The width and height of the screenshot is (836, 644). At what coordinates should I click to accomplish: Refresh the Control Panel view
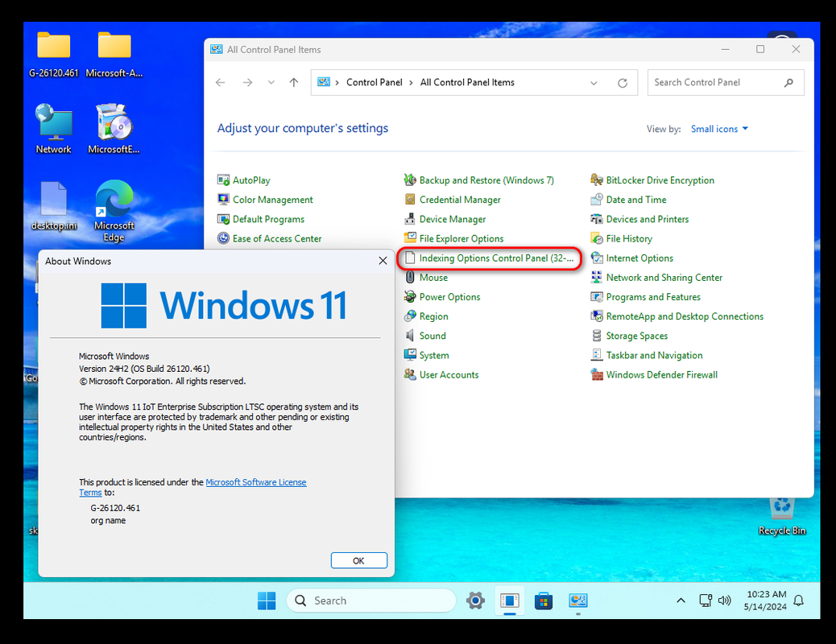[x=623, y=83]
